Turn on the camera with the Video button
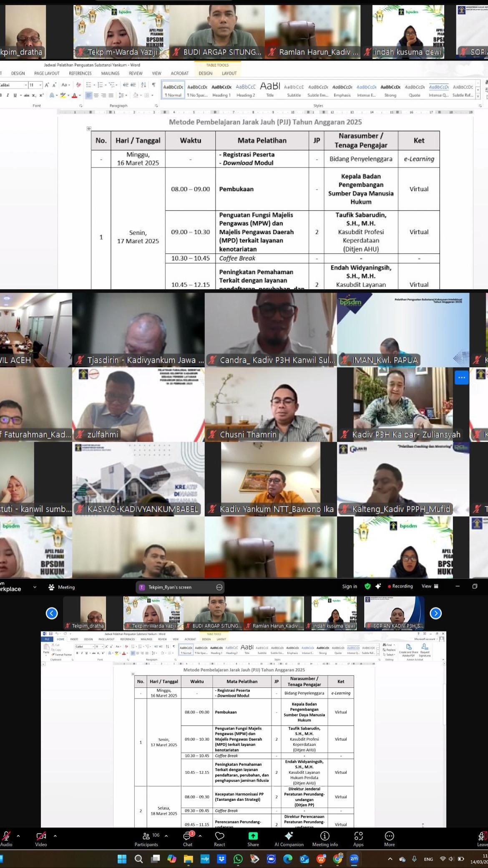This screenshot has width=488, height=868. (41, 840)
